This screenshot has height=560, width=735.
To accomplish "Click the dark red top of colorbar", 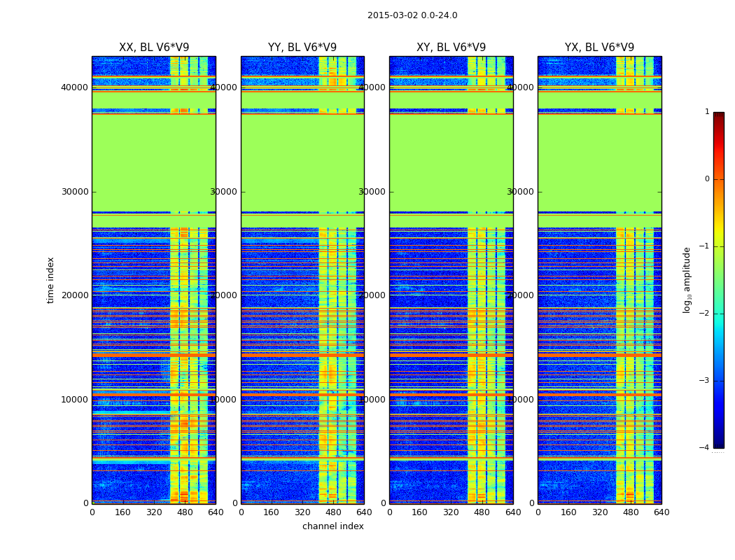I will click(719, 115).
